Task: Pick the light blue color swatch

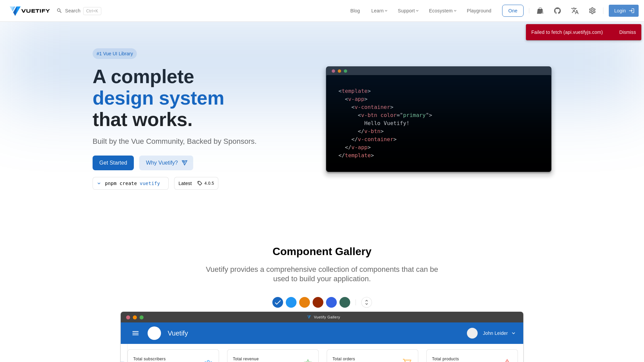Action: [291, 302]
